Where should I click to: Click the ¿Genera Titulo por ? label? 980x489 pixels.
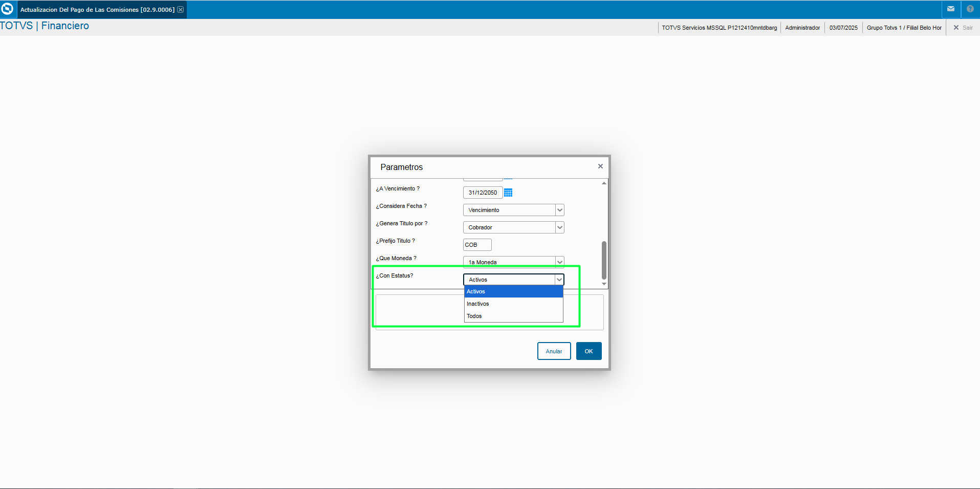(x=402, y=223)
